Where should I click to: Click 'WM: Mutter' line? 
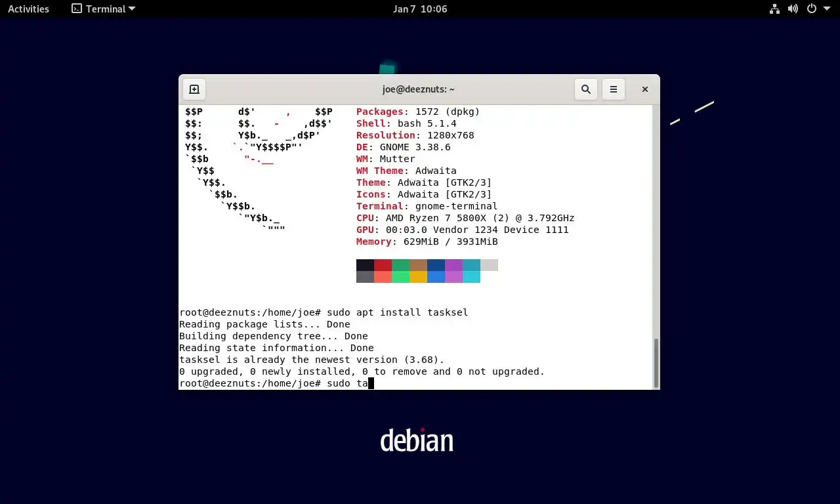386,159
